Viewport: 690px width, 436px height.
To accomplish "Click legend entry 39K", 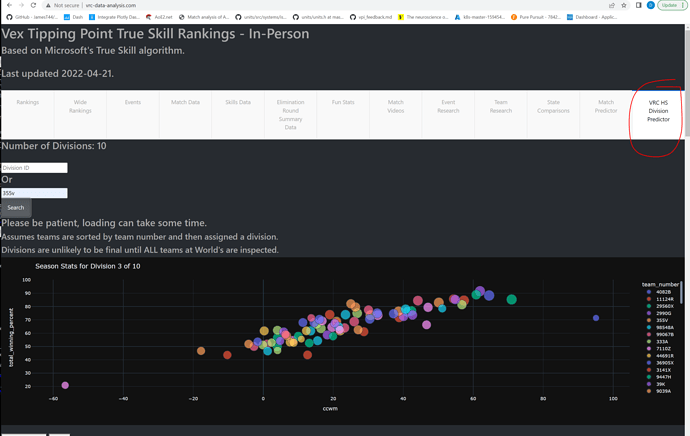I will coord(657,384).
